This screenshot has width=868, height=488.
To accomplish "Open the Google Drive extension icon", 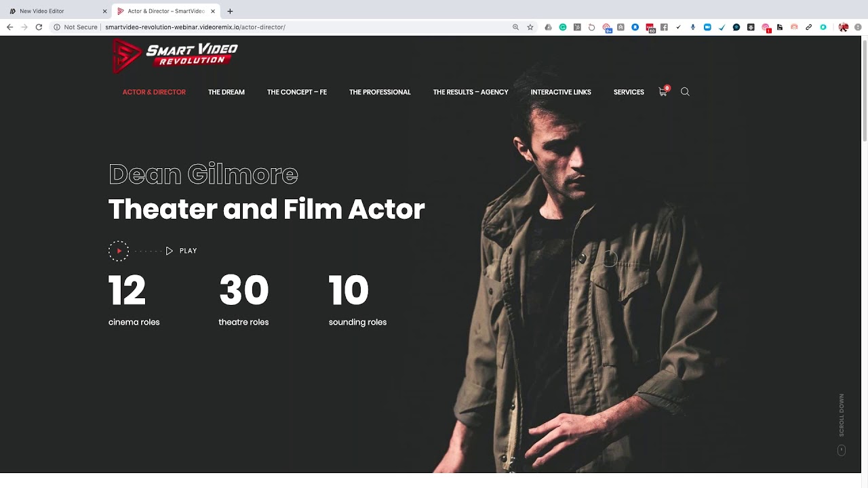I will tap(548, 27).
